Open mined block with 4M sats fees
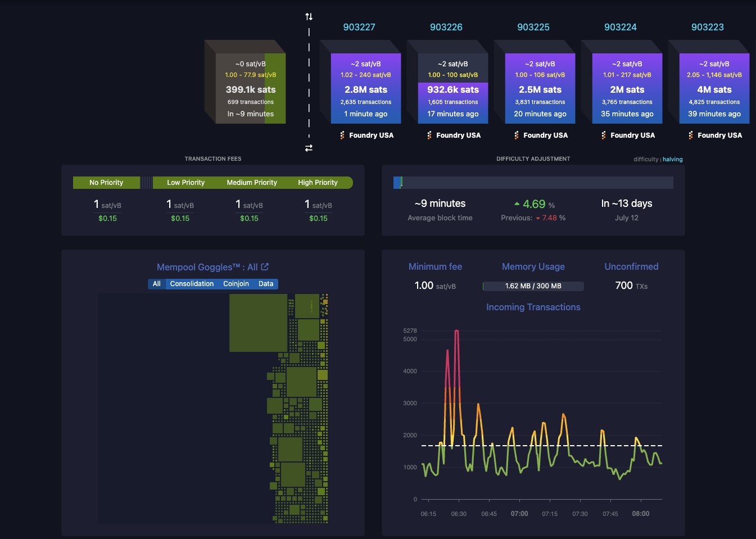Image resolution: width=756 pixels, height=539 pixels. coord(714,88)
